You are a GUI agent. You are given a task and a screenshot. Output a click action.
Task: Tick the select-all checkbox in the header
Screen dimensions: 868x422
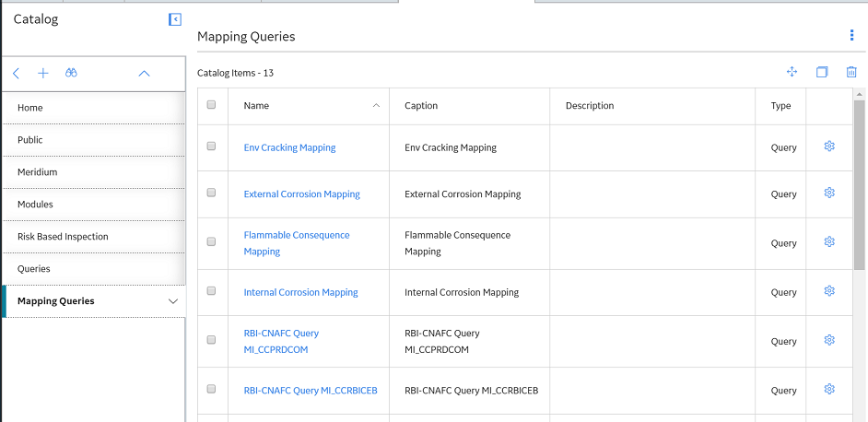click(211, 104)
